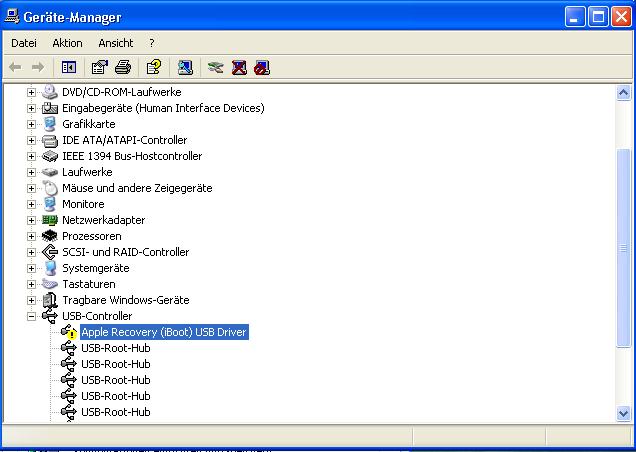Open the Datei menu
Screen dimensions: 636x452
pyautogui.click(x=23, y=43)
